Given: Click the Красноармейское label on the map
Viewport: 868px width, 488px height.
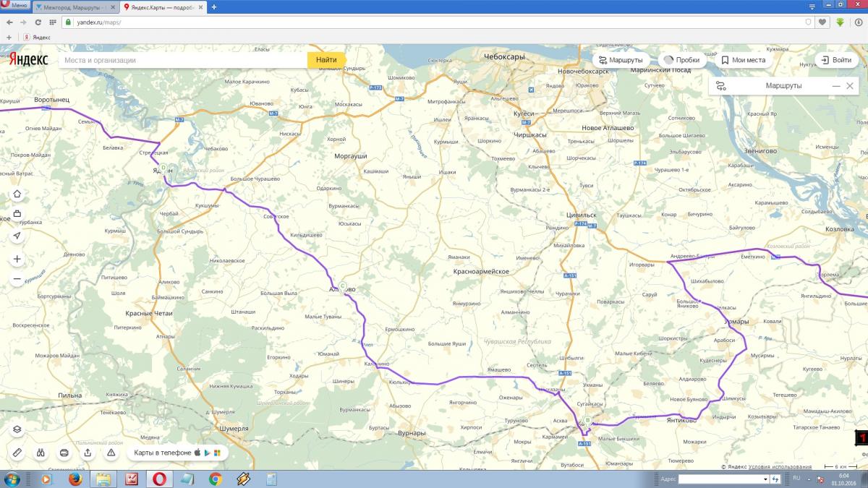Looking at the screenshot, I should (481, 271).
